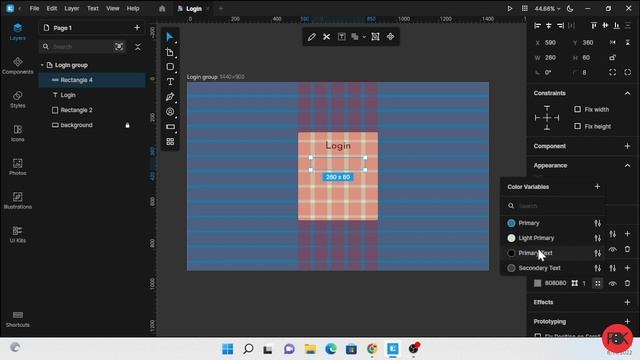Viewport: 640px width, 360px height.
Task: Open the Text menu
Action: pos(93,9)
